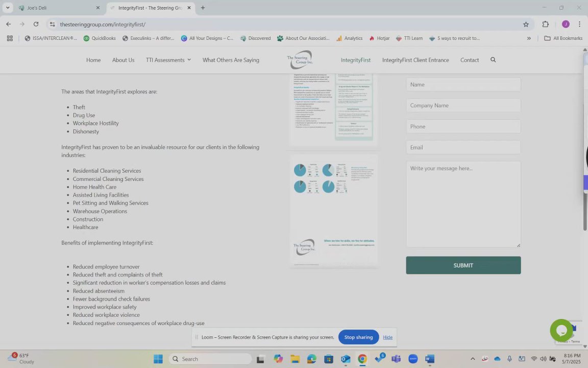The height and width of the screenshot is (368, 588).
Task: Open the apps grid in bookmarks bar
Action: pyautogui.click(x=10, y=38)
